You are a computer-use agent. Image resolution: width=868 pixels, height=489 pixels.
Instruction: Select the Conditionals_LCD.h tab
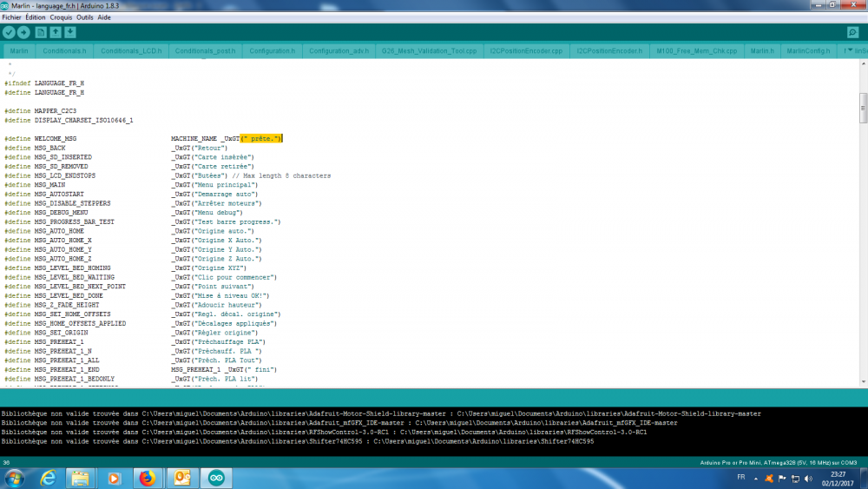coord(131,51)
